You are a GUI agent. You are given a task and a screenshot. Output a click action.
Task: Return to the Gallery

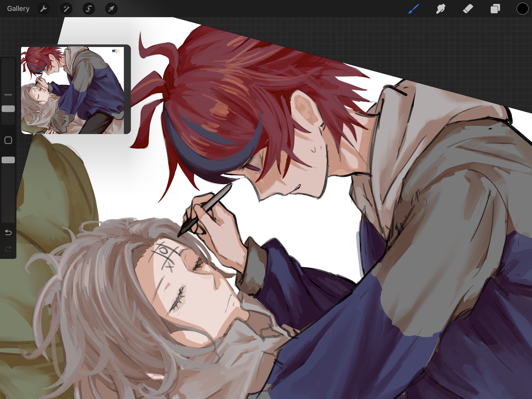[18, 9]
